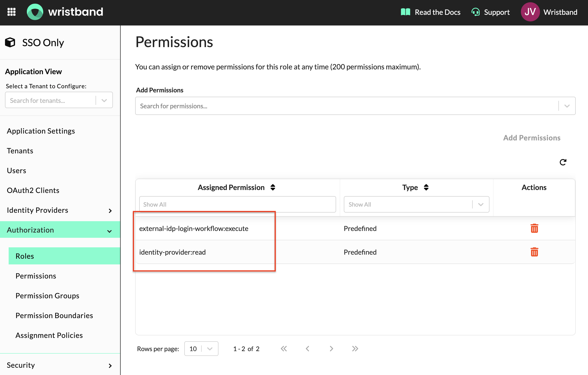Click the JV user avatar
Viewport: 588px width, 375px height.
530,12
